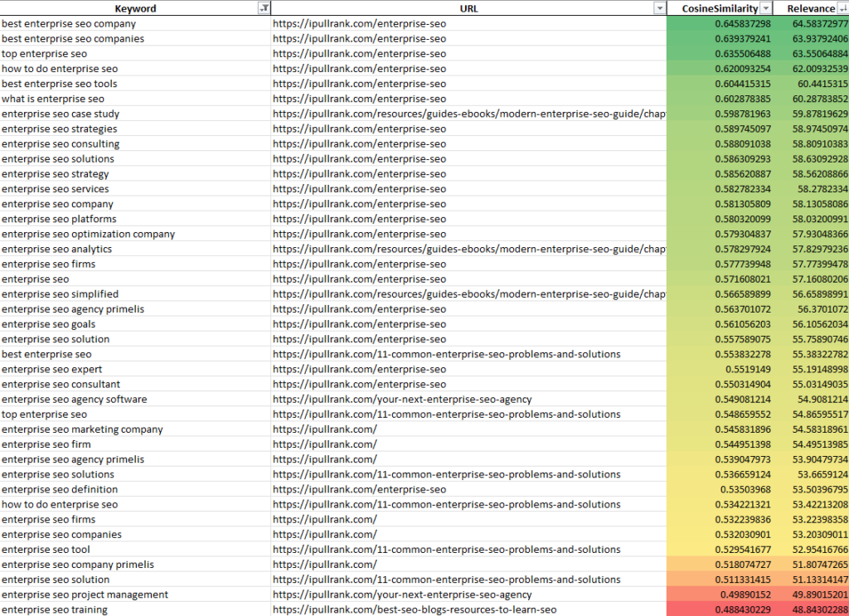
Task: Click the green 0.645837298 cosine cell
Action: click(743, 23)
